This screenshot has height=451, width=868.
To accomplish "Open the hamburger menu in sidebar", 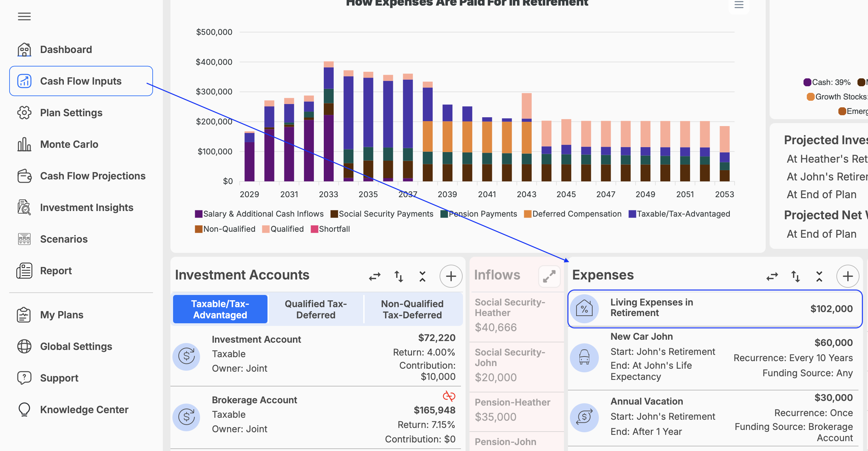I will 24,16.
